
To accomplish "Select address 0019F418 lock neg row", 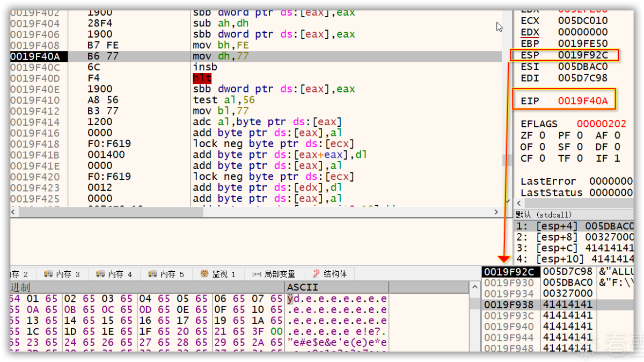I will point(35,143).
